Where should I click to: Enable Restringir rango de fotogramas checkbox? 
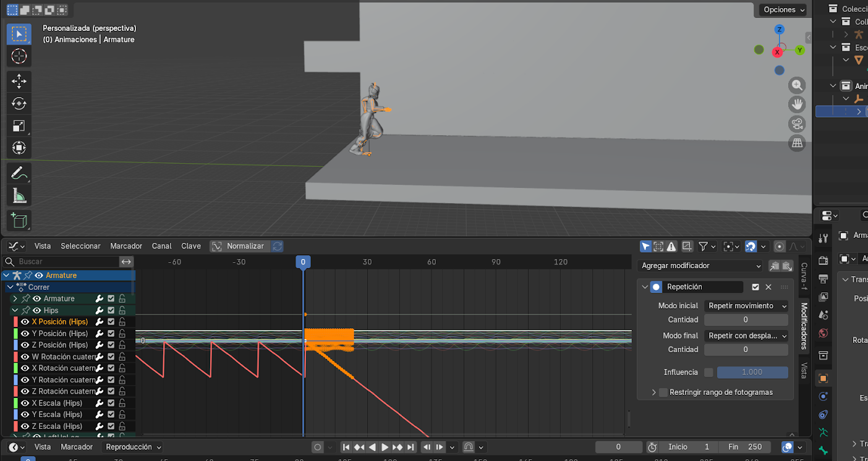coord(663,392)
